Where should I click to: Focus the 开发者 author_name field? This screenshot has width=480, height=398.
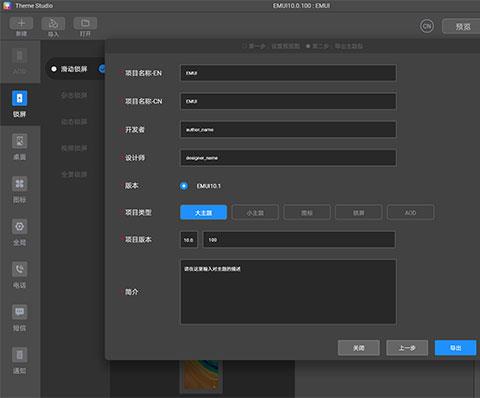coord(288,129)
